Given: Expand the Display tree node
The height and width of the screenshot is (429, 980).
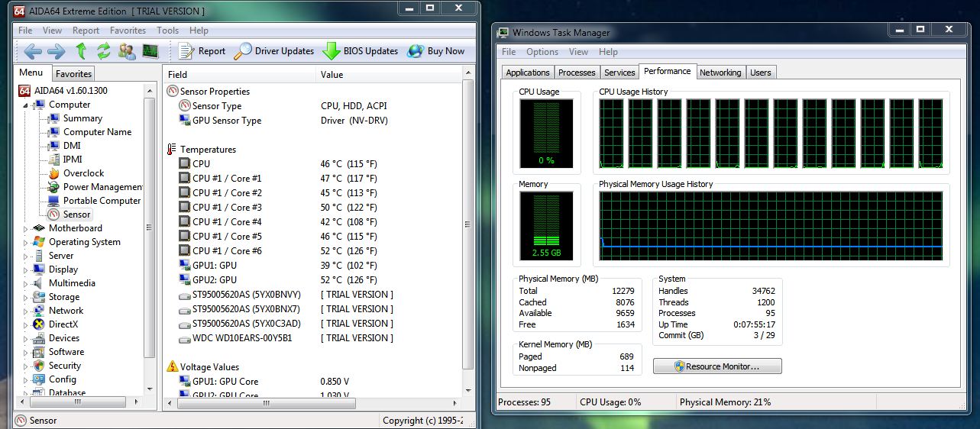Looking at the screenshot, I should (25, 269).
